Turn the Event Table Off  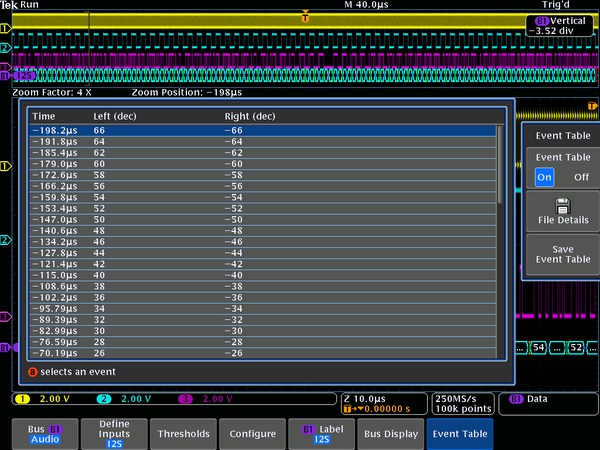(x=581, y=176)
